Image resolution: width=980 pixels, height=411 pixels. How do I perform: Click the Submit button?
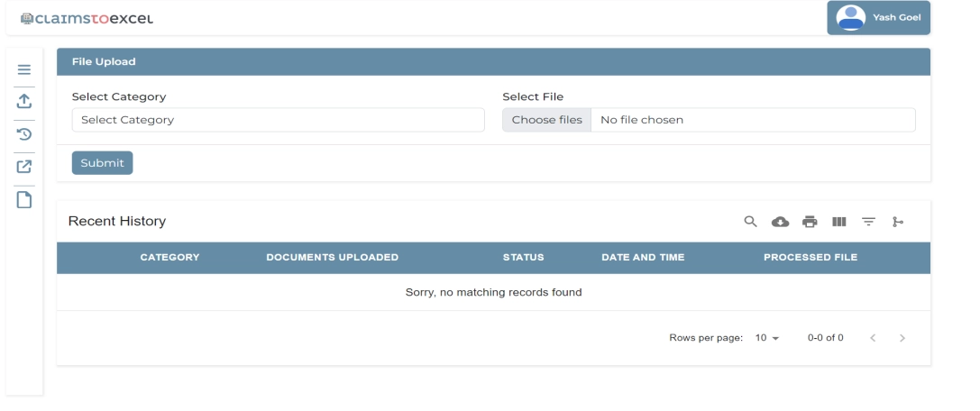[103, 163]
